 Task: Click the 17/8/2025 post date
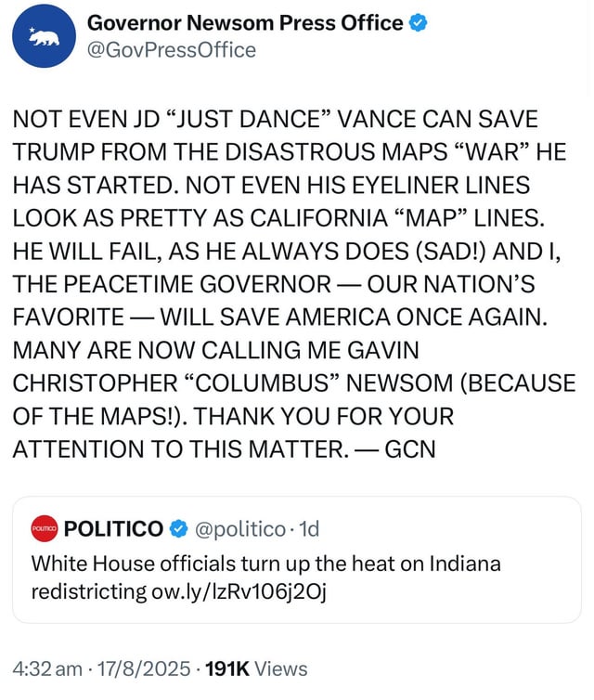tap(140, 668)
